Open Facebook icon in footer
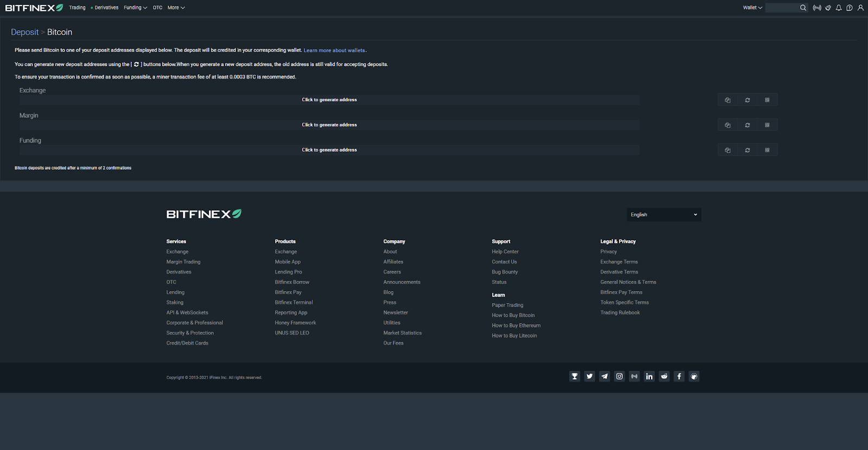This screenshot has height=450, width=868. pyautogui.click(x=679, y=376)
